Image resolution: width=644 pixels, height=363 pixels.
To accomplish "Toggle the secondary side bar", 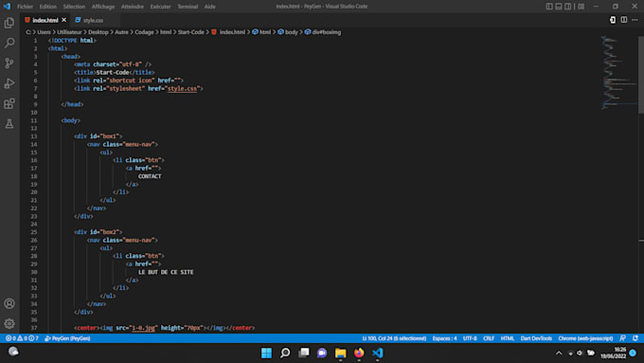I will 567,7.
